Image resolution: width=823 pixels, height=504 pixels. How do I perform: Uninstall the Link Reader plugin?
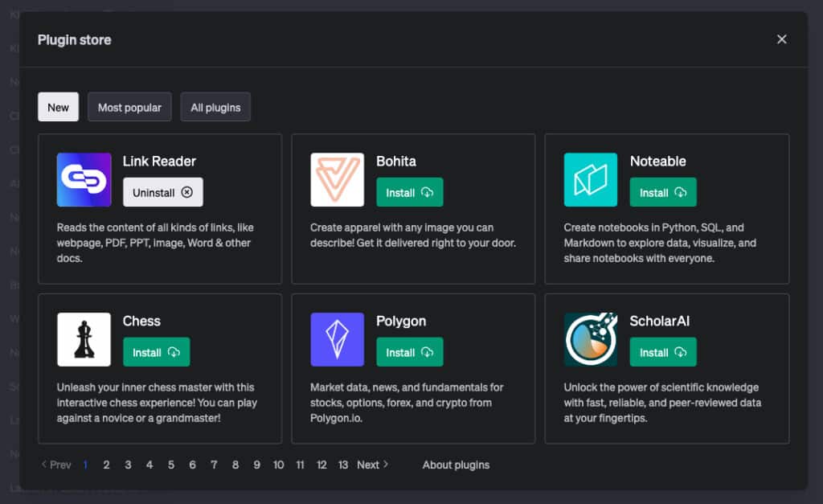tap(162, 192)
